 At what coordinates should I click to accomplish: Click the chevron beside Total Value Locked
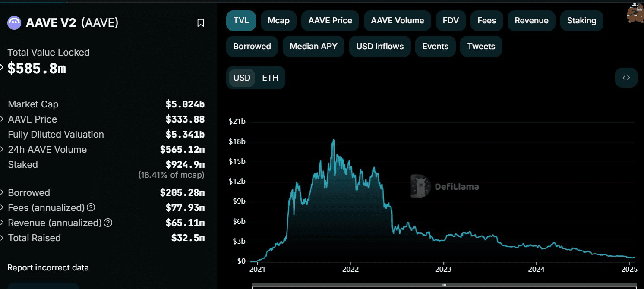3,68
